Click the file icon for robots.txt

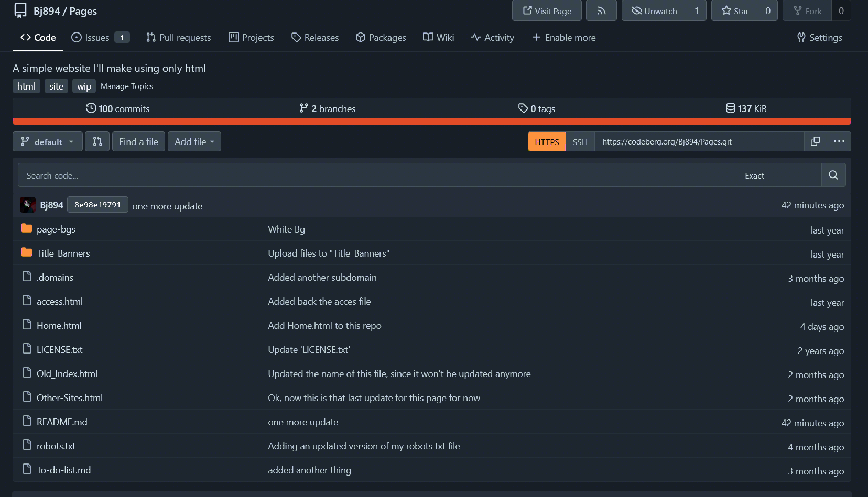coord(27,445)
